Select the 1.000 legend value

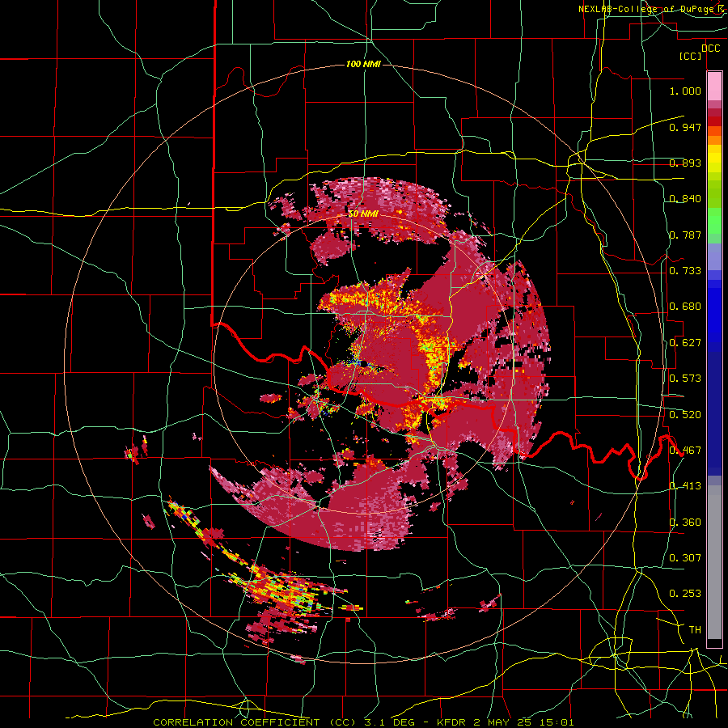[685, 91]
